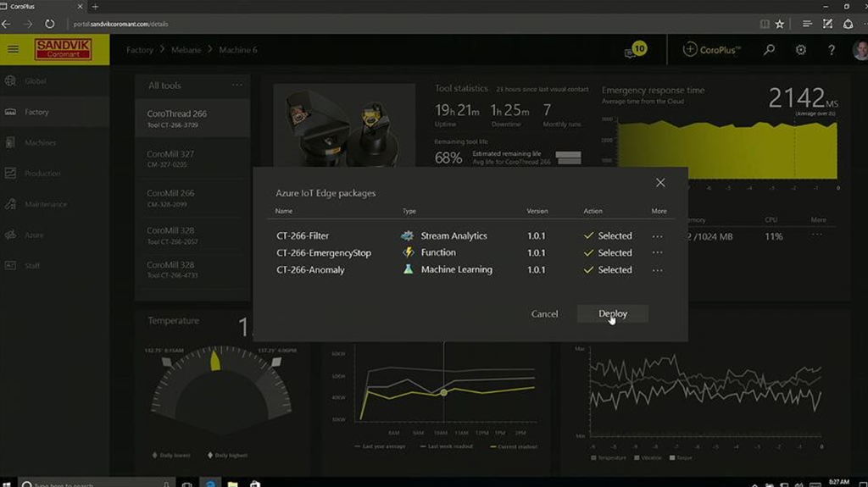Click the user profile avatar
This screenshot has height=487, width=868.
860,50
